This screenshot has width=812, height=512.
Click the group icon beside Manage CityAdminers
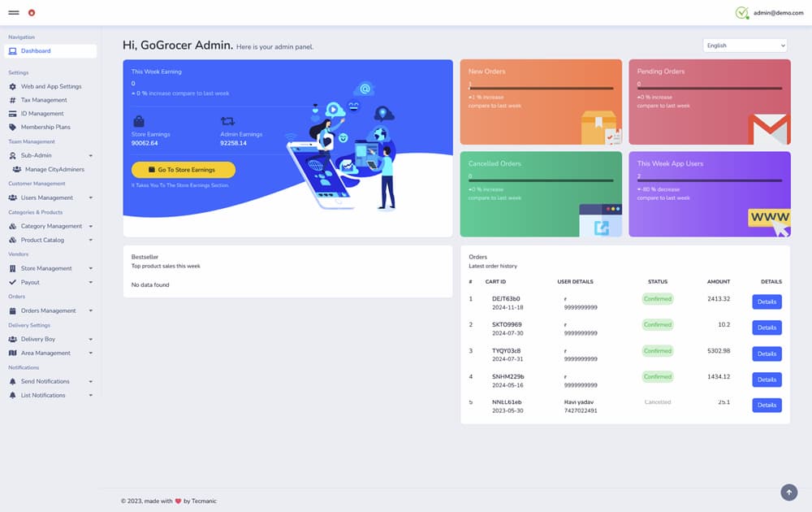click(16, 170)
